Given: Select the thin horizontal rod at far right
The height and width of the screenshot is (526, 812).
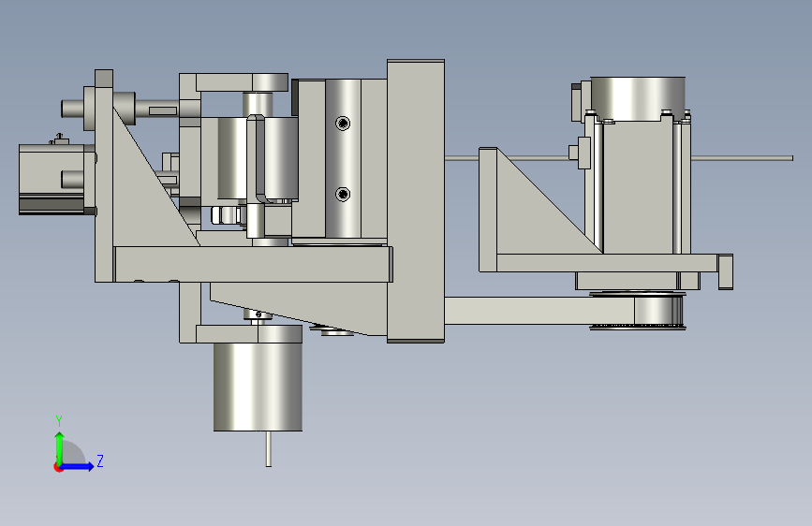Looking at the screenshot, I should [742, 158].
